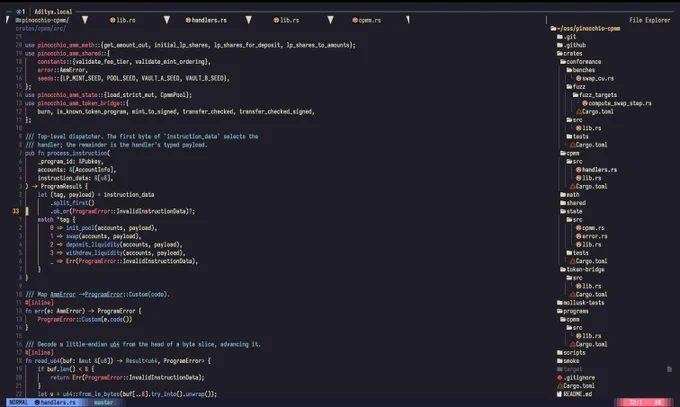Click the folder icon on the pinocchio-cpmm/ tab
The height and width of the screenshot is (407, 680).
pos(18,20)
